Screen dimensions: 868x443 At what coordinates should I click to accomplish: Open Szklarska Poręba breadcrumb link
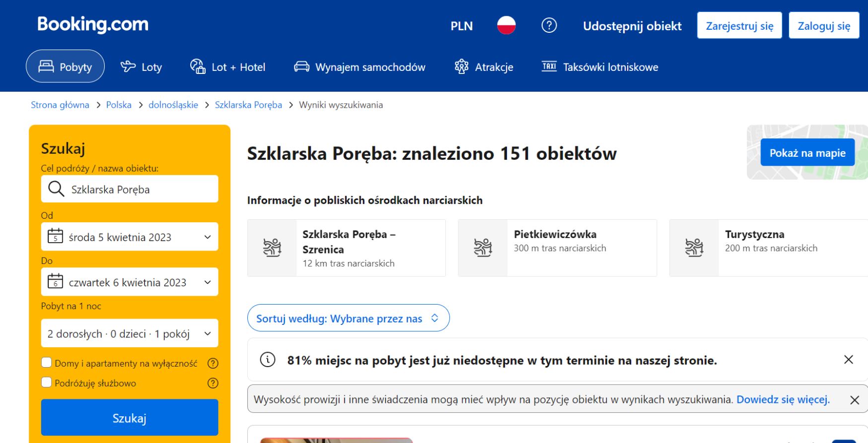point(248,105)
